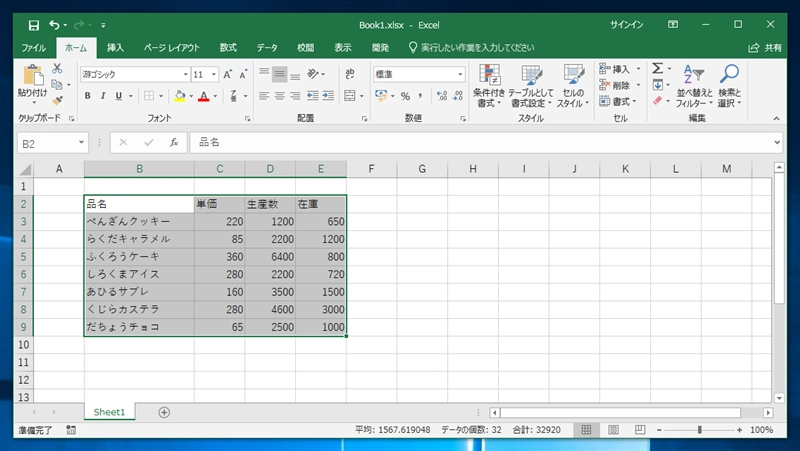This screenshot has height=451, width=800.
Task: Increase font size with large A
Action: [x=228, y=74]
